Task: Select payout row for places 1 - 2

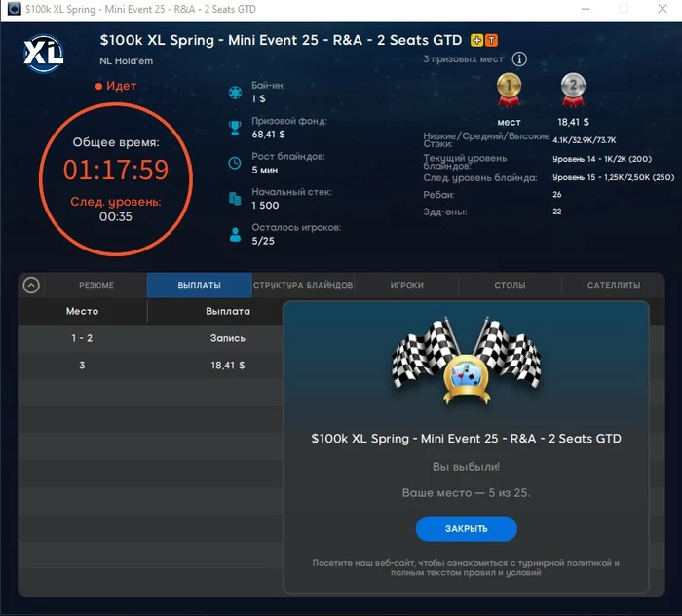Action: point(150,338)
